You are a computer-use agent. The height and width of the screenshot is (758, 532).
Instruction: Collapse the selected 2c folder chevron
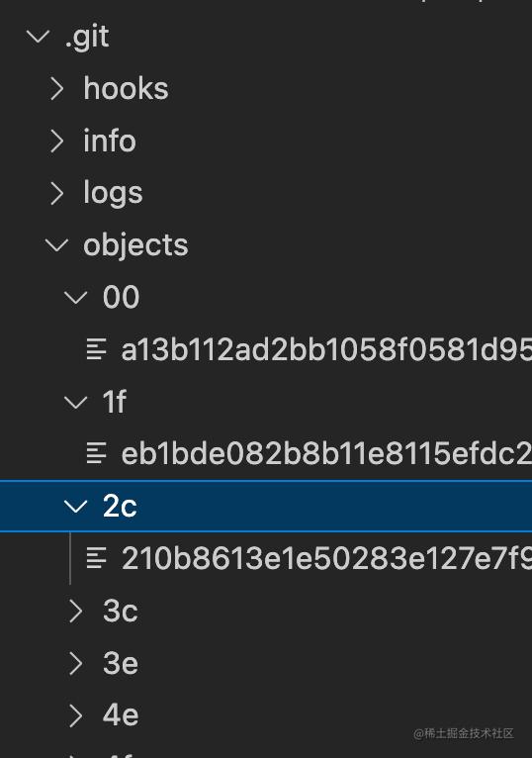click(76, 506)
